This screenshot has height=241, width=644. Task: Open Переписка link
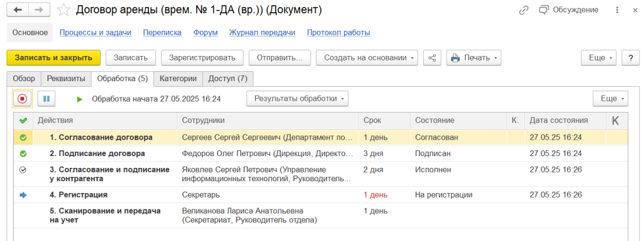(x=162, y=33)
